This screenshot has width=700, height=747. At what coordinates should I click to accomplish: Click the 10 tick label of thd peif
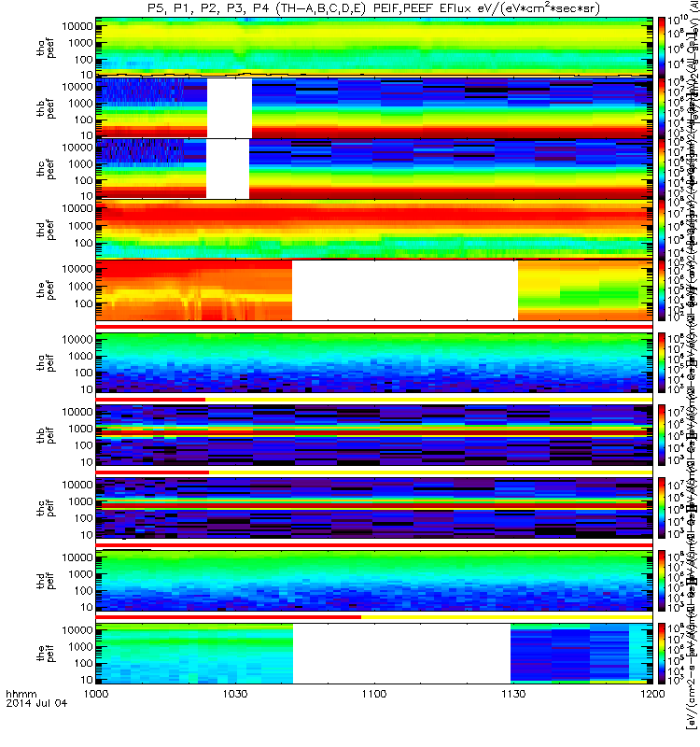(87, 607)
